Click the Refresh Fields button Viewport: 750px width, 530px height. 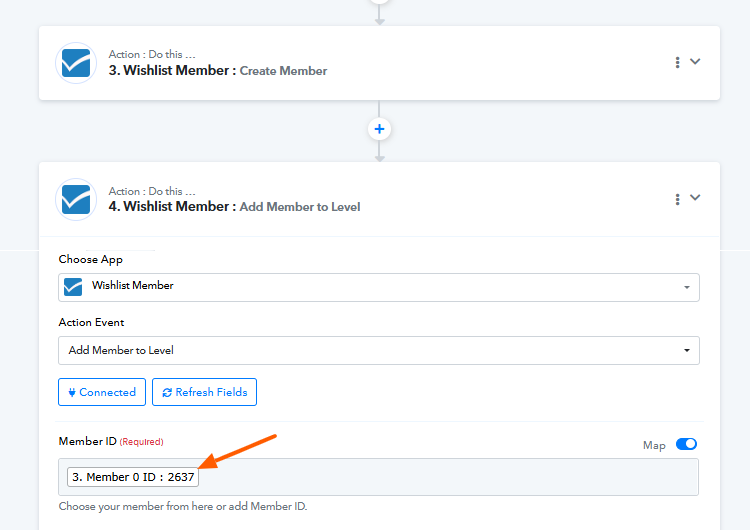204,392
